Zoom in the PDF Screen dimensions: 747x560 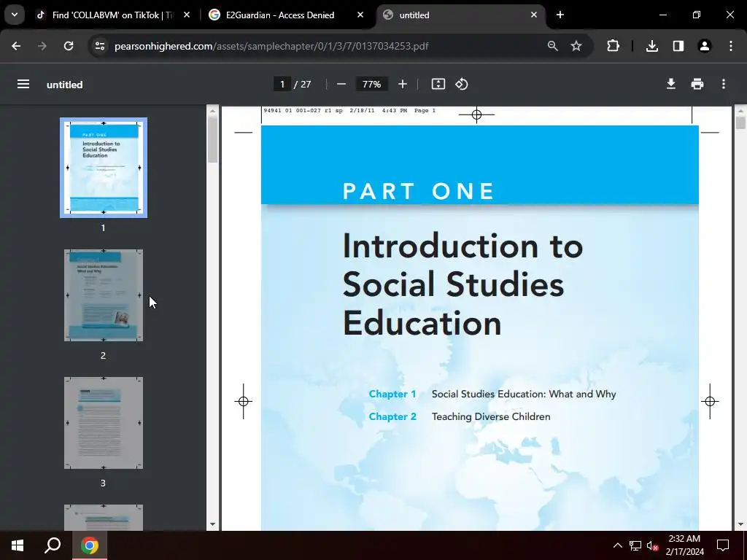(403, 85)
